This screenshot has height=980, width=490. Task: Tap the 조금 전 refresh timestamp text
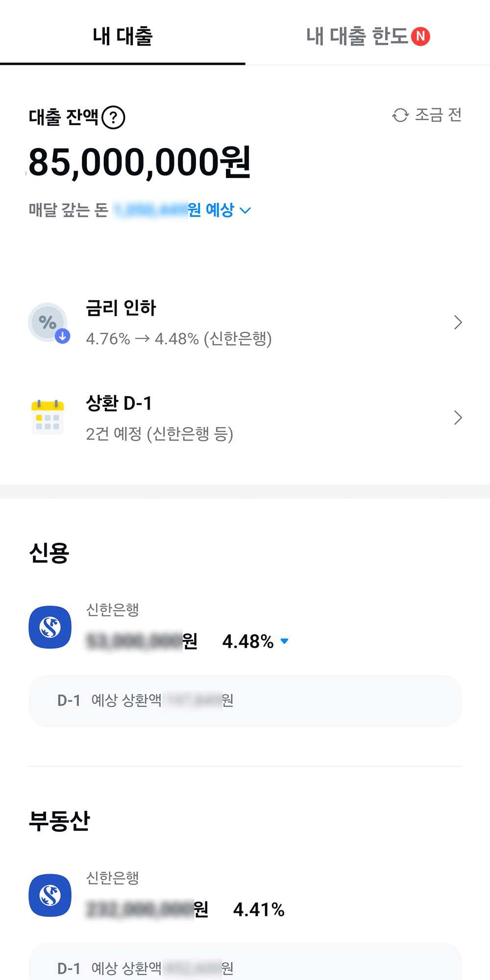pyautogui.click(x=438, y=115)
